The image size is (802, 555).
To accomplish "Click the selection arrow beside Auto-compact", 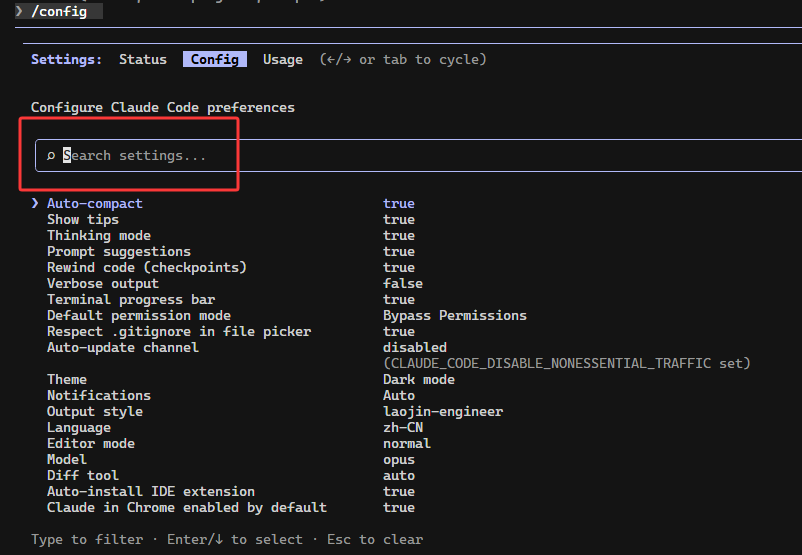I will pos(35,203).
